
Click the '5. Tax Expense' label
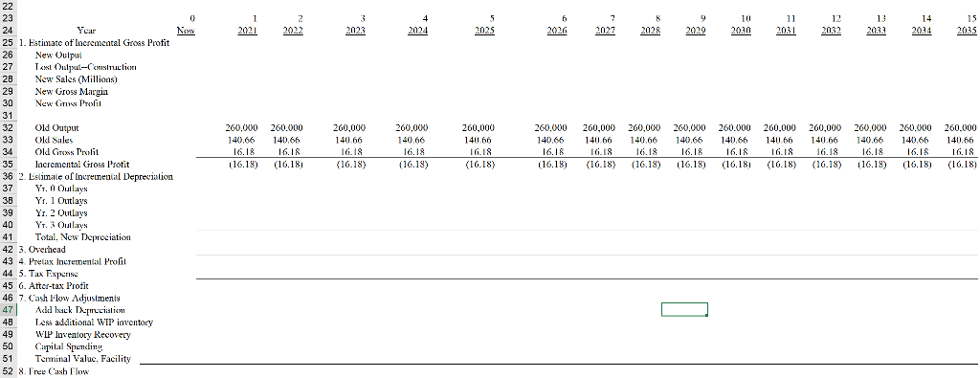pyautogui.click(x=50, y=274)
